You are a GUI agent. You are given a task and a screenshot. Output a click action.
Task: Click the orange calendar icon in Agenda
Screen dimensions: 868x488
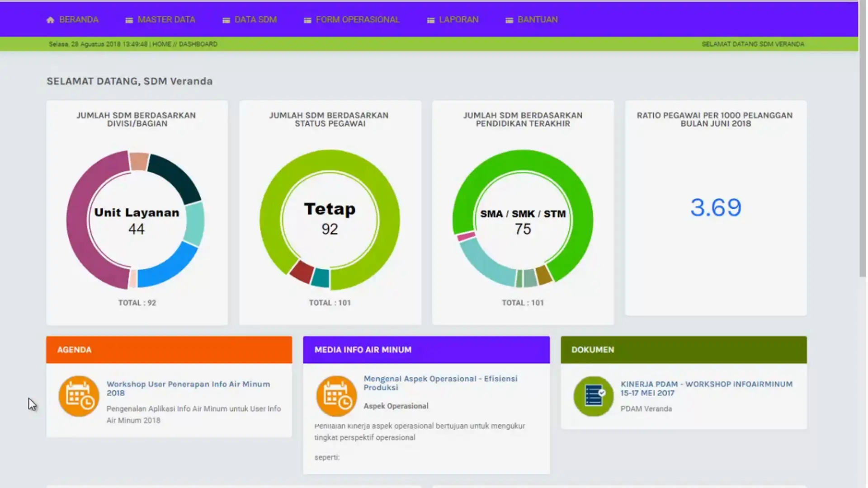click(79, 396)
